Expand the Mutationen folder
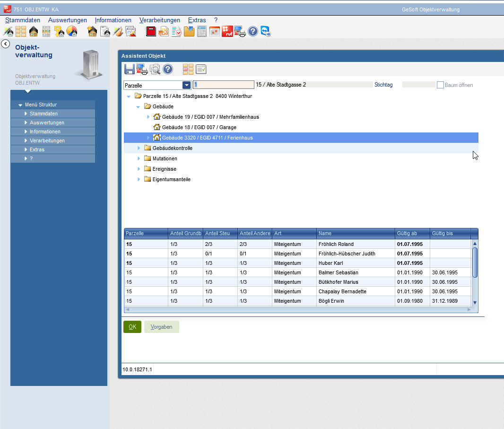This screenshot has width=504, height=429. click(139, 158)
